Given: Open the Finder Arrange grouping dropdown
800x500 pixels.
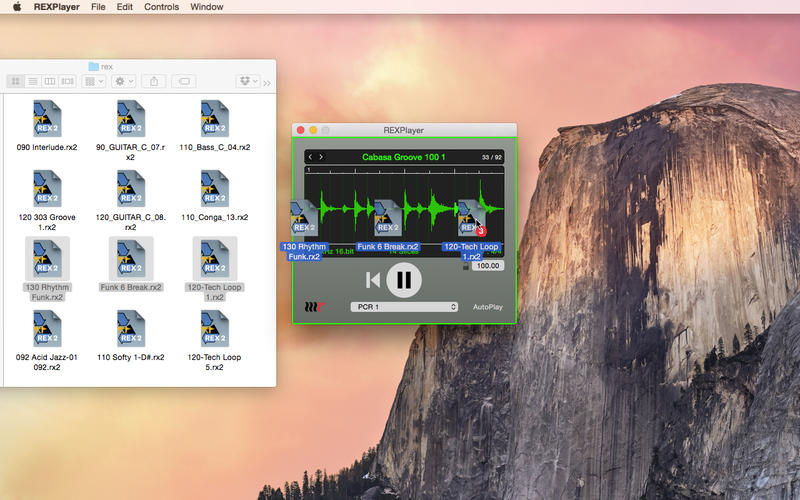Looking at the screenshot, I should tap(93, 81).
